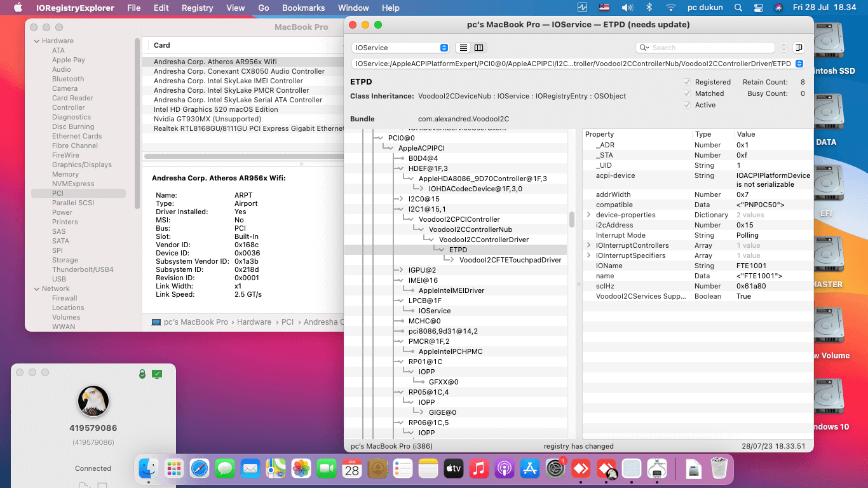Toggle the Matched checkbox
The image size is (868, 488).
click(687, 93)
